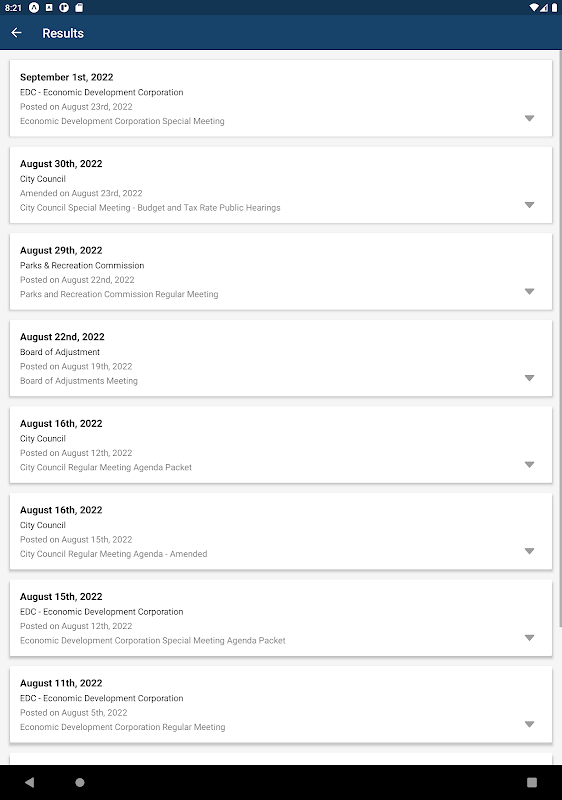
Task: Tap the Android recent apps square button
Action: [532, 782]
